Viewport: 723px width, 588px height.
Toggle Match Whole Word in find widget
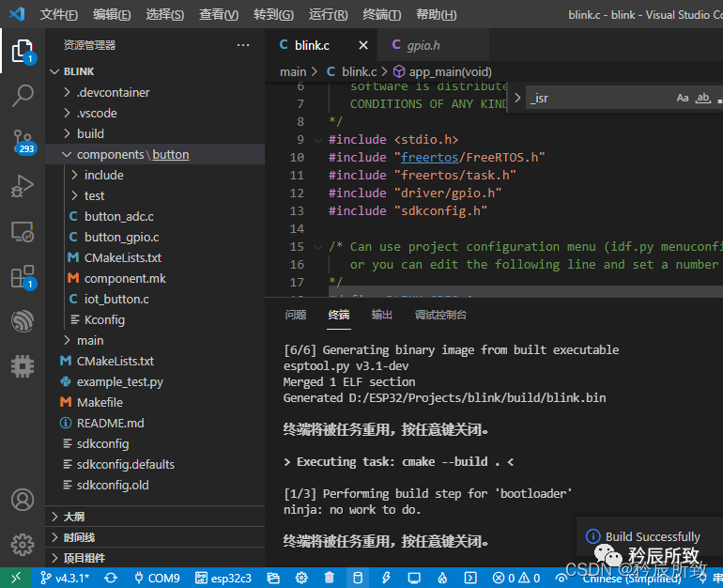point(702,98)
